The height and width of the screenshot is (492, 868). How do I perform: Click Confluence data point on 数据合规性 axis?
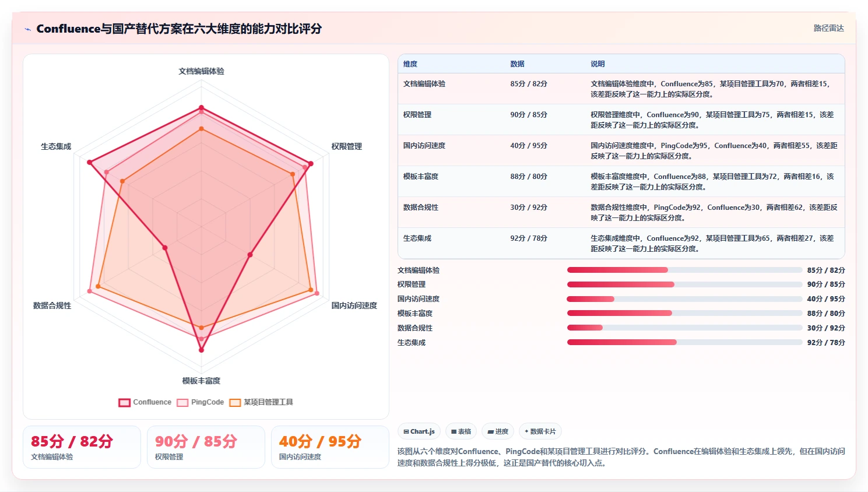(x=165, y=248)
